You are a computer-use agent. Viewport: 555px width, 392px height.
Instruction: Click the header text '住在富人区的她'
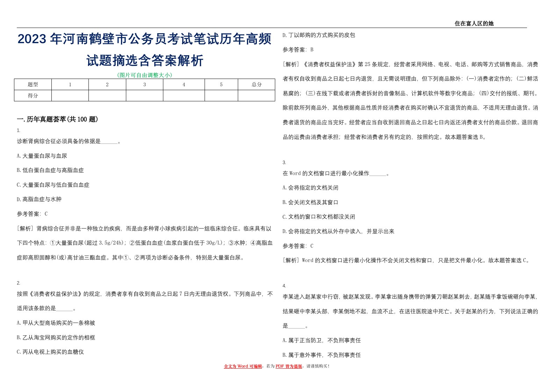click(x=474, y=23)
